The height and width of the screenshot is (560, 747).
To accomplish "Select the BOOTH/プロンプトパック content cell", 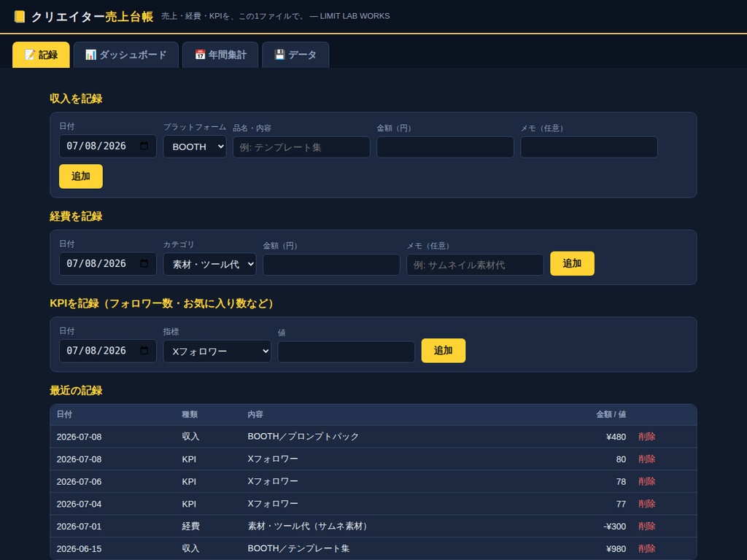I will pos(303,437).
